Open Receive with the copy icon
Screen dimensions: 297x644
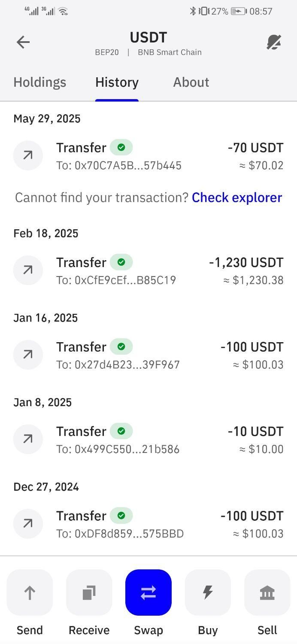pos(89,592)
